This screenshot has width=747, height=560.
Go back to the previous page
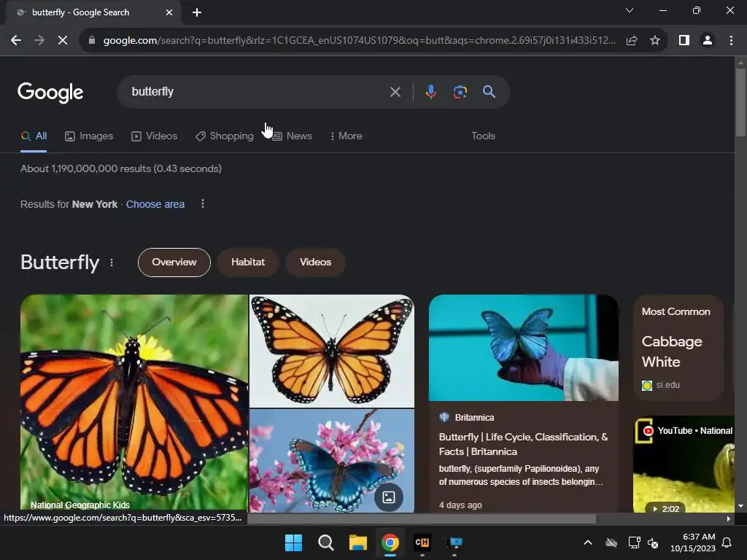tap(16, 41)
